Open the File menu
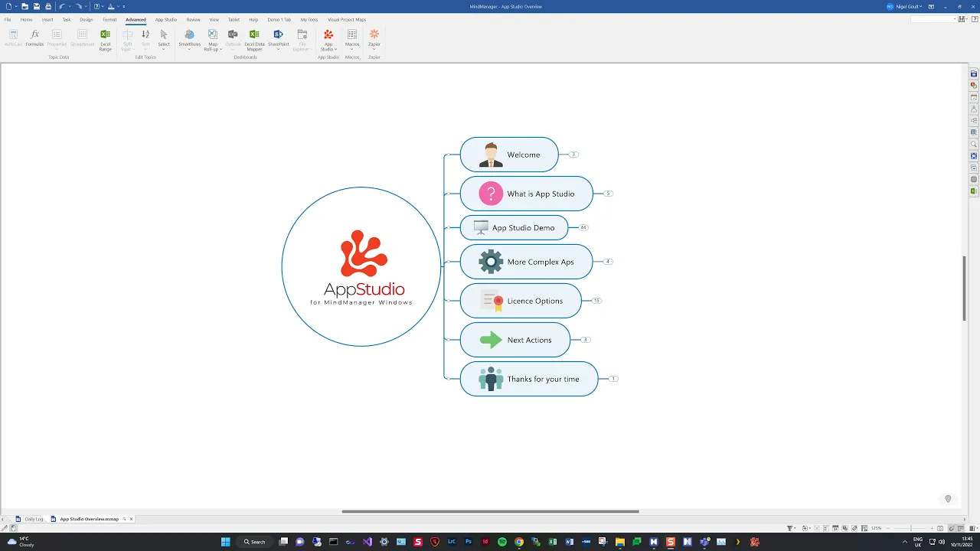Image resolution: width=980 pixels, height=551 pixels. (8, 19)
